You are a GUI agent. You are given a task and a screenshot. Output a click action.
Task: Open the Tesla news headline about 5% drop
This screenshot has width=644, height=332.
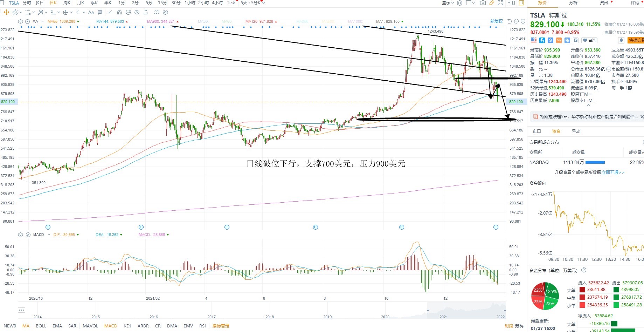tap(589, 117)
